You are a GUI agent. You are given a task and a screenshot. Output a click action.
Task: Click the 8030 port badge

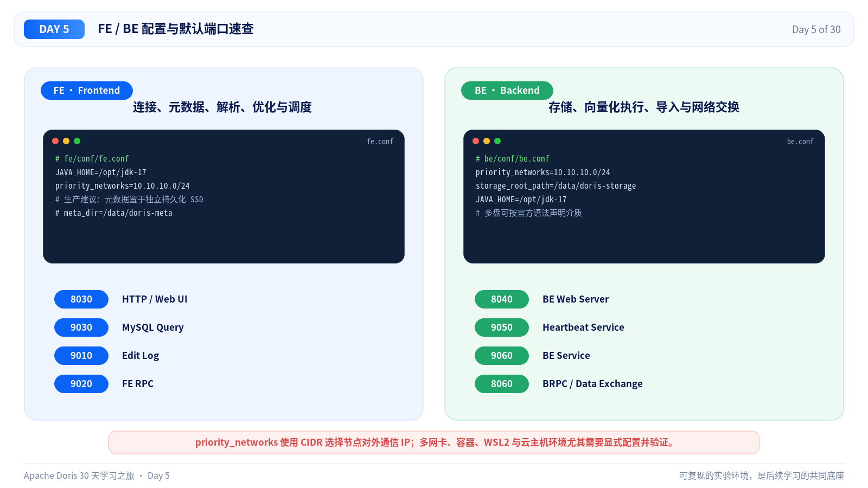[81, 299]
